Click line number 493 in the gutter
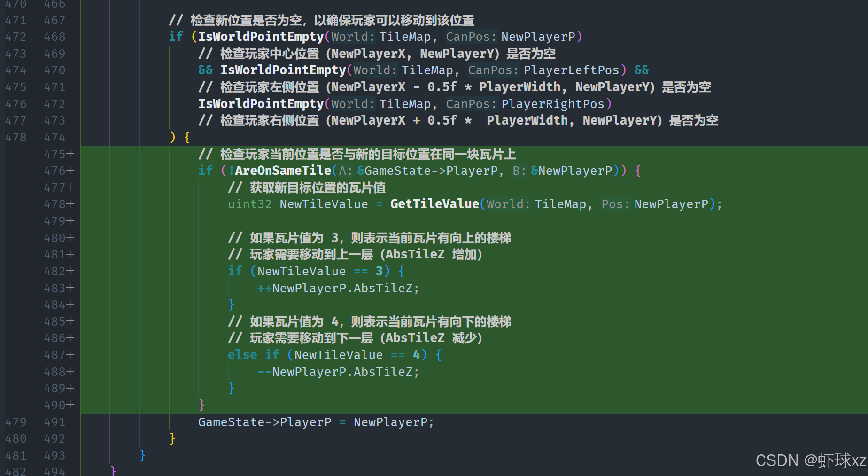 (x=54, y=455)
